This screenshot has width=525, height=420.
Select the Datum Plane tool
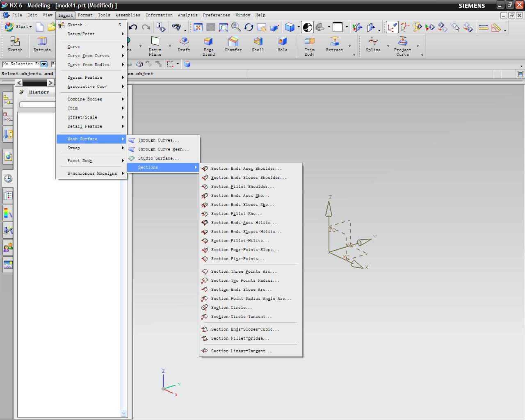(x=155, y=46)
